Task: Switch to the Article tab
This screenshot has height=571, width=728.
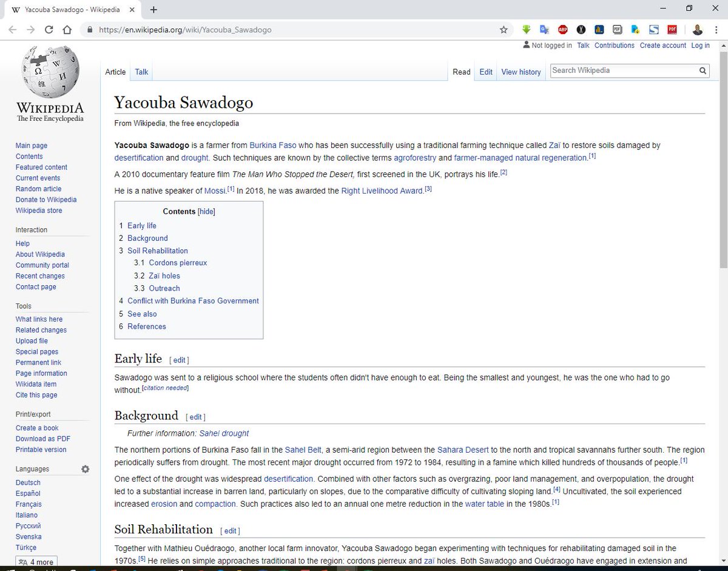Action: pos(115,72)
